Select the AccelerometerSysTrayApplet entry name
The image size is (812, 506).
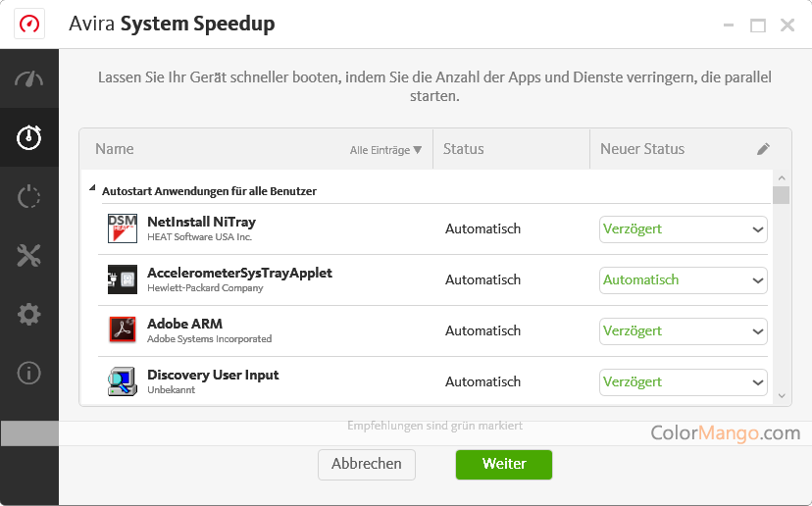pyautogui.click(x=239, y=273)
